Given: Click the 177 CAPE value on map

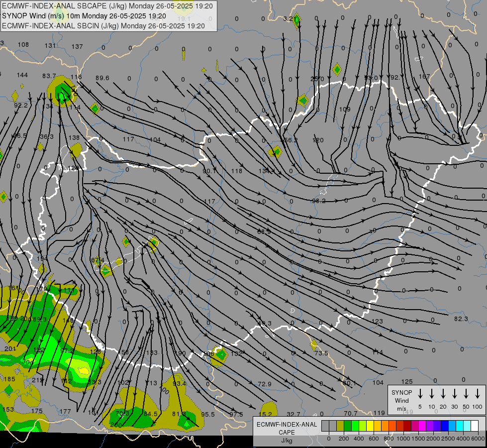Looking at the screenshot, I should pos(65,411).
